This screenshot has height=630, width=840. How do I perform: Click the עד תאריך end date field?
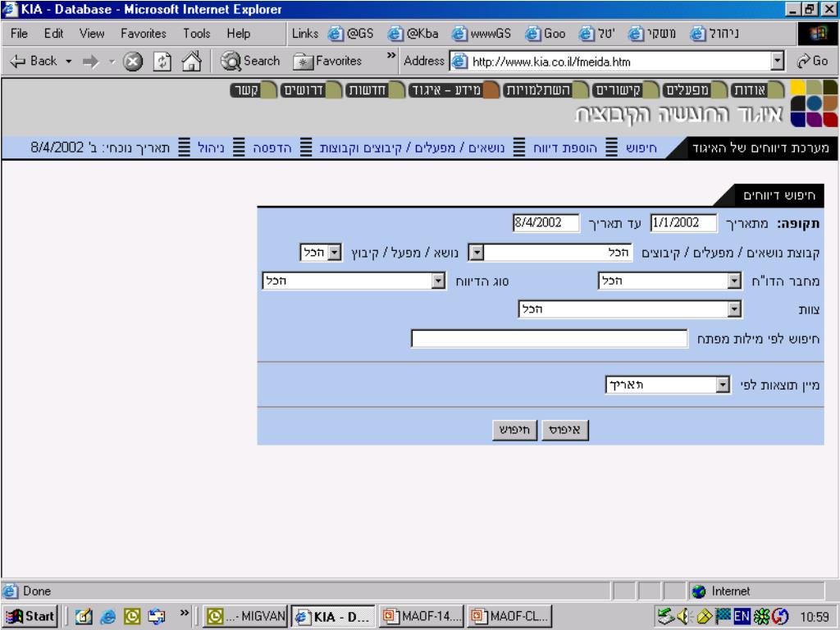click(546, 223)
